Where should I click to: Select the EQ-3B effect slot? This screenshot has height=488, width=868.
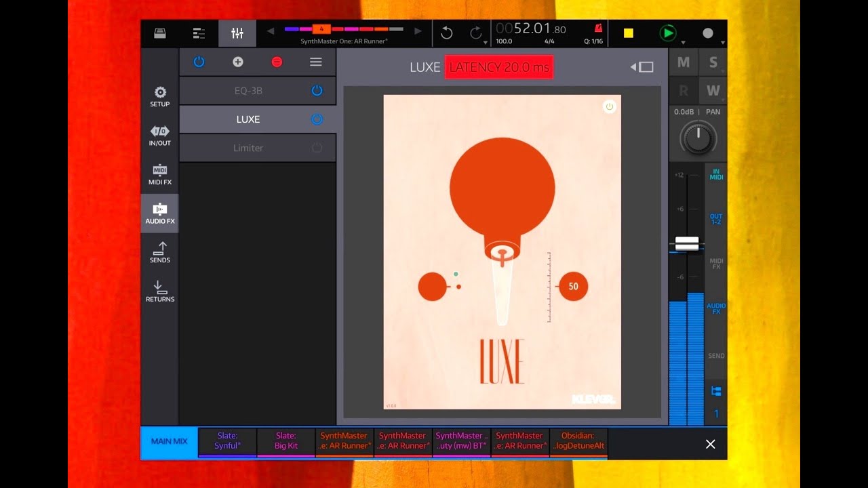tap(258, 90)
